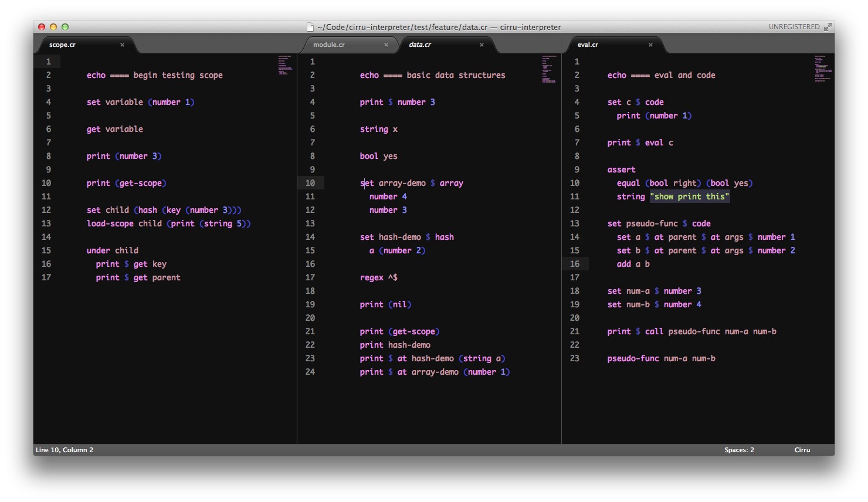Click the eval.cr minimap
The height and width of the screenshot is (502, 868).
823,68
